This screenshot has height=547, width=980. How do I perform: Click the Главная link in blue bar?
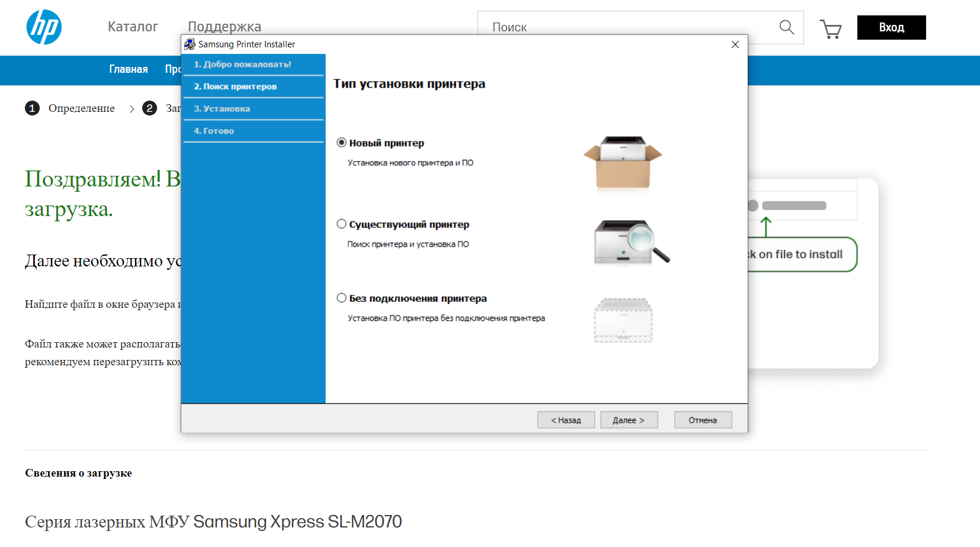129,69
